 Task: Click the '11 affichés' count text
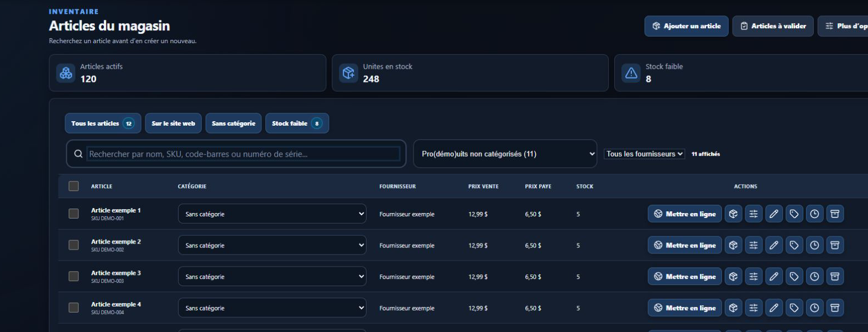[x=705, y=154]
